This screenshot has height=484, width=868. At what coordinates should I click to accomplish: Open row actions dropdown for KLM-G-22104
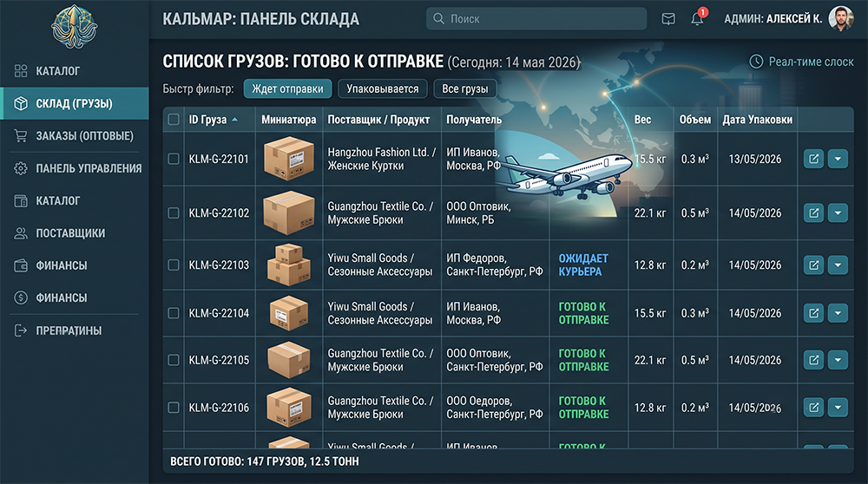838,313
